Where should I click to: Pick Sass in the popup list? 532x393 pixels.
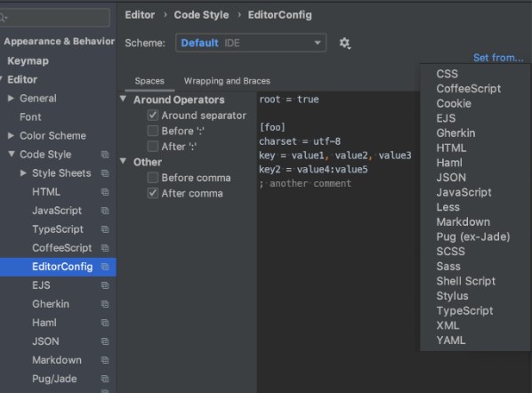448,267
